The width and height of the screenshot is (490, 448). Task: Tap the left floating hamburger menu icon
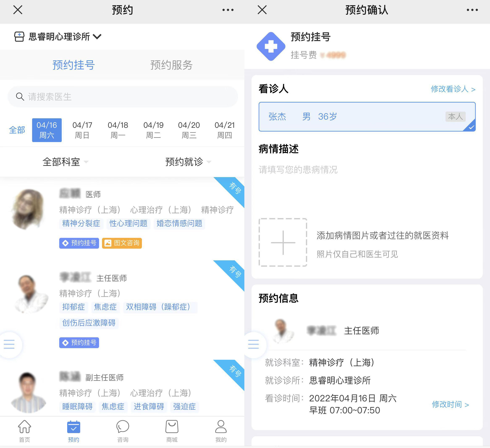point(9,344)
